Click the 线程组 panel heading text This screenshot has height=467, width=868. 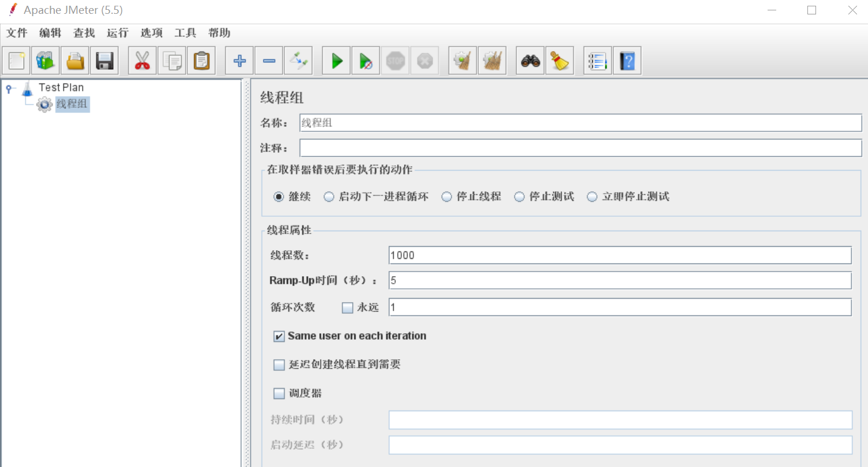pyautogui.click(x=282, y=97)
